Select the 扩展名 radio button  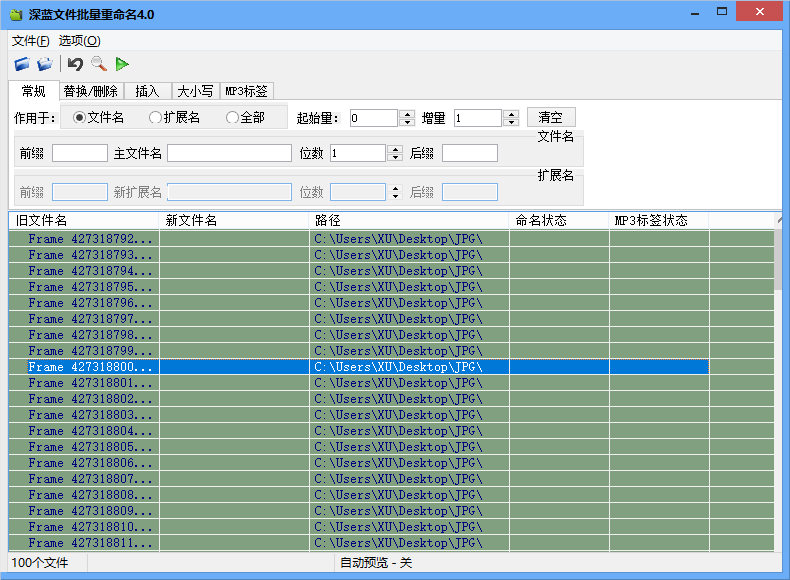coord(175,117)
